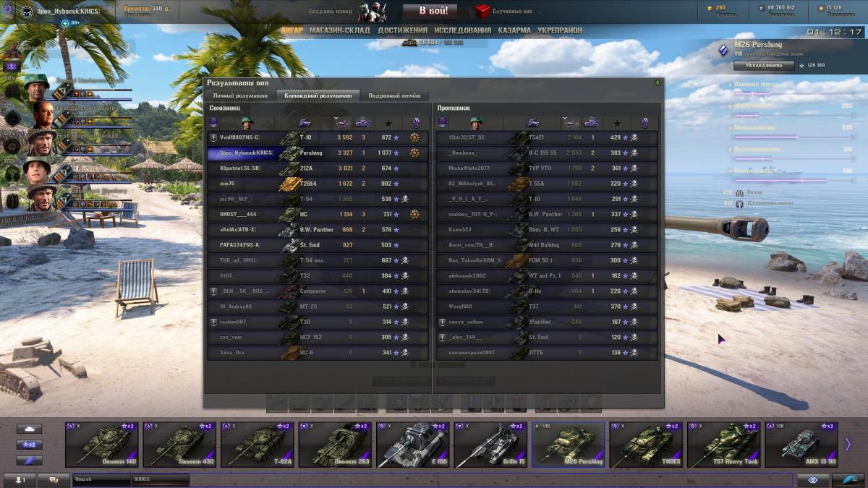Sort enemies by the damage column icon
868x488 pixels.
point(572,123)
